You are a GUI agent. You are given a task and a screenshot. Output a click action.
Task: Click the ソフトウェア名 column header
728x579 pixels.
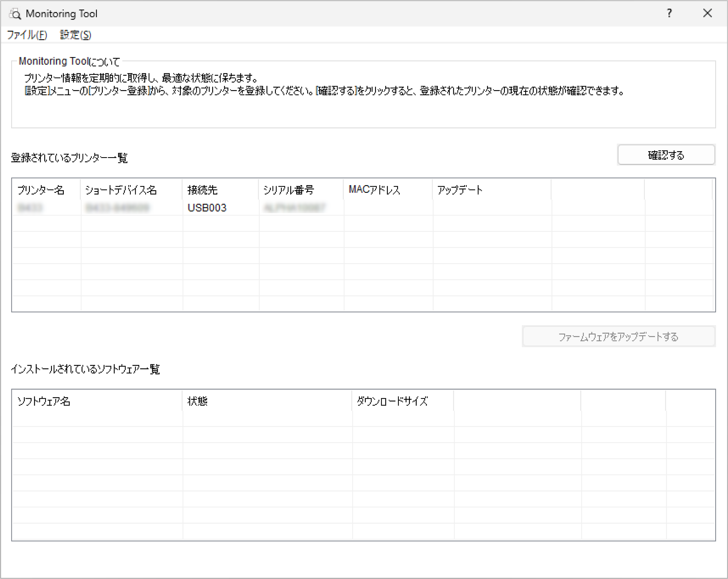tap(44, 401)
